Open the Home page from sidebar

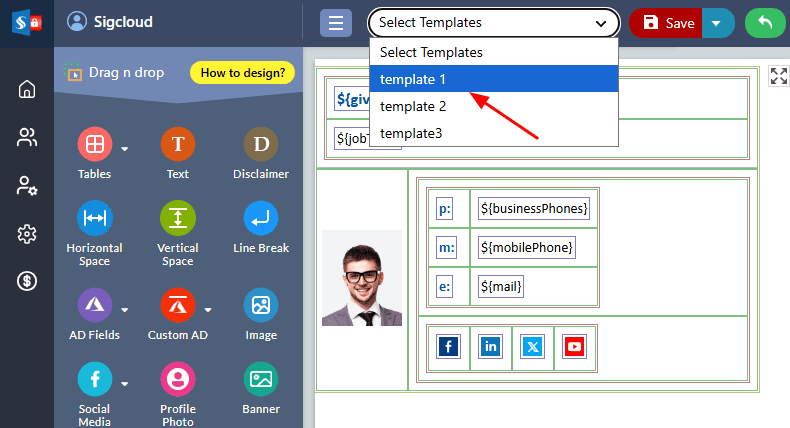pos(27,89)
